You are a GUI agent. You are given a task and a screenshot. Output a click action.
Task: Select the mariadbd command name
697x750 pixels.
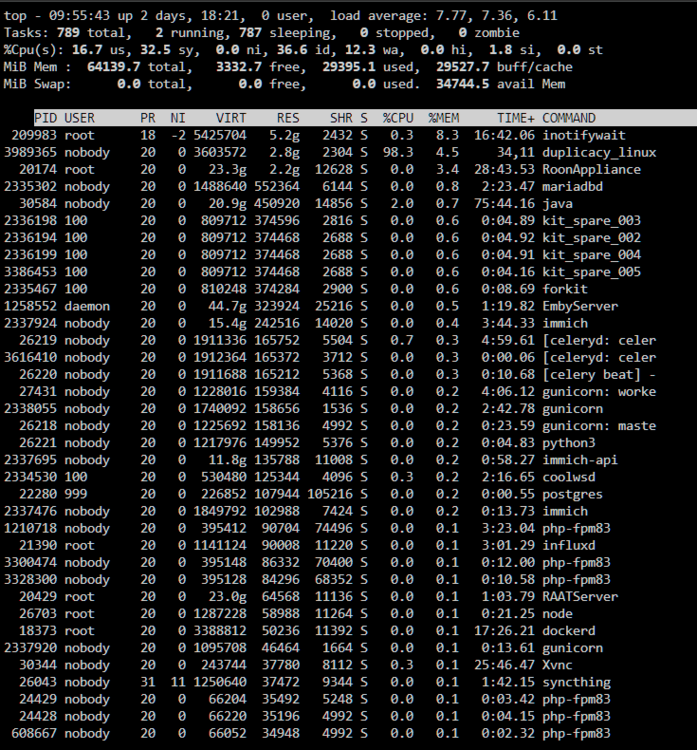pos(573,187)
